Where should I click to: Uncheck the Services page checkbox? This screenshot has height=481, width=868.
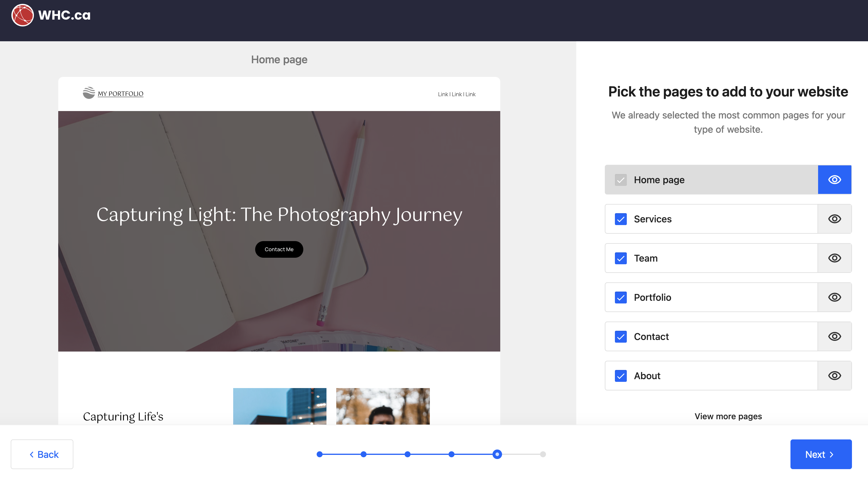click(621, 219)
